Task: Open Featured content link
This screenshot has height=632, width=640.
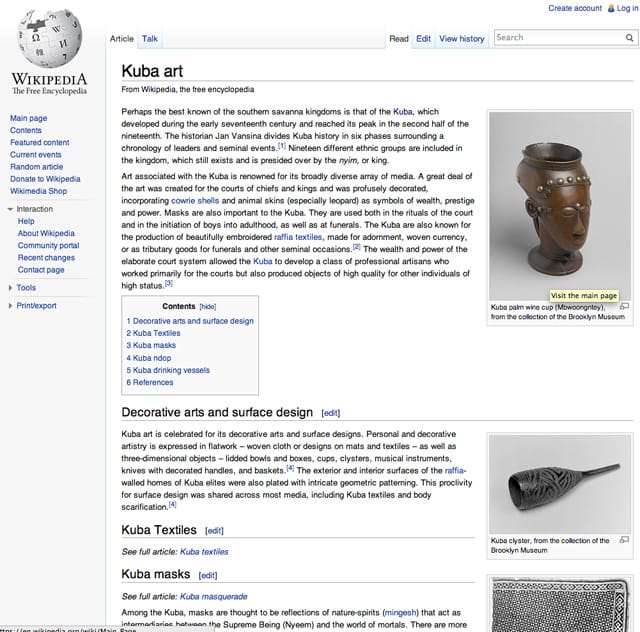Action: click(40, 142)
